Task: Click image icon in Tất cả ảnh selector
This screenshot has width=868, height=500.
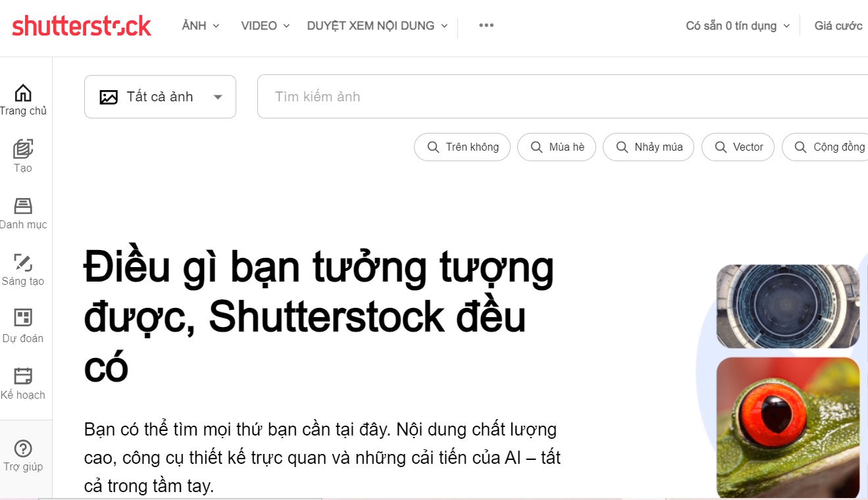Action: click(109, 97)
